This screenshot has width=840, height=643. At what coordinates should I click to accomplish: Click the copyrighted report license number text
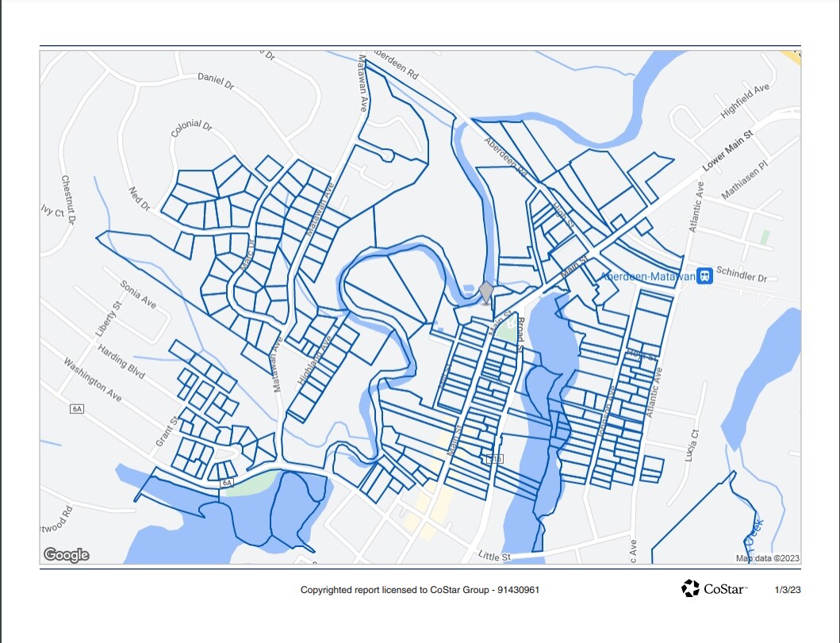(x=420, y=590)
